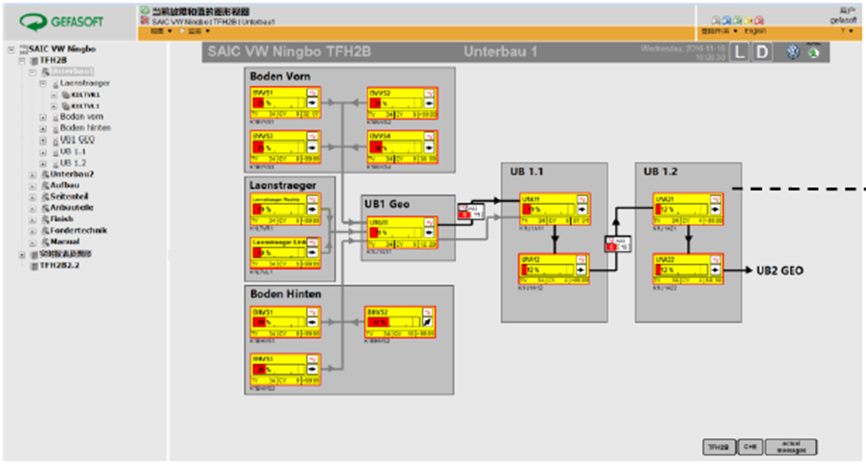
Task: Open the help question mark menu
Action: [x=847, y=31]
